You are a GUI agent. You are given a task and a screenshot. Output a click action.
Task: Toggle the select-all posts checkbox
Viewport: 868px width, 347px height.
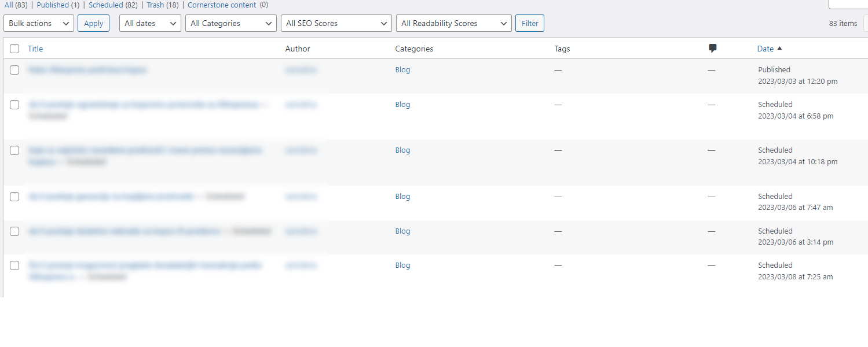tap(14, 49)
